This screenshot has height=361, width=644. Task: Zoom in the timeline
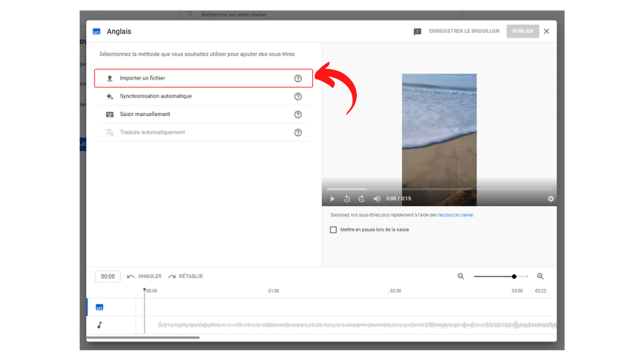click(x=540, y=277)
